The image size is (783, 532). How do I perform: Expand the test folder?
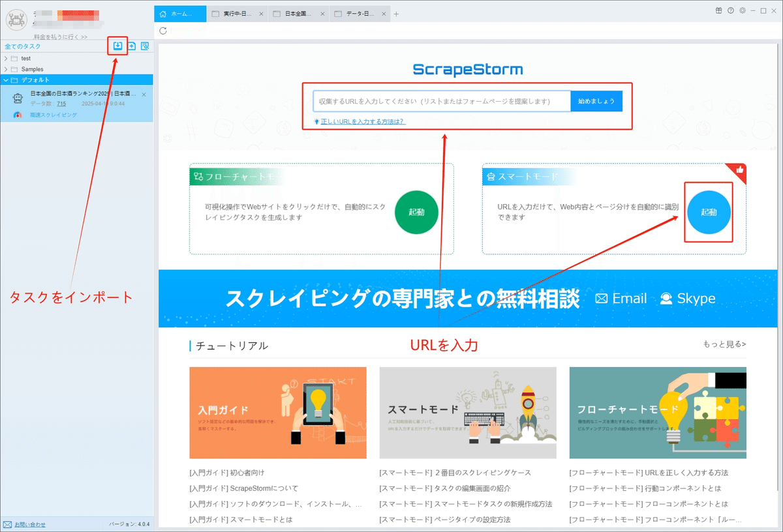tap(6, 59)
